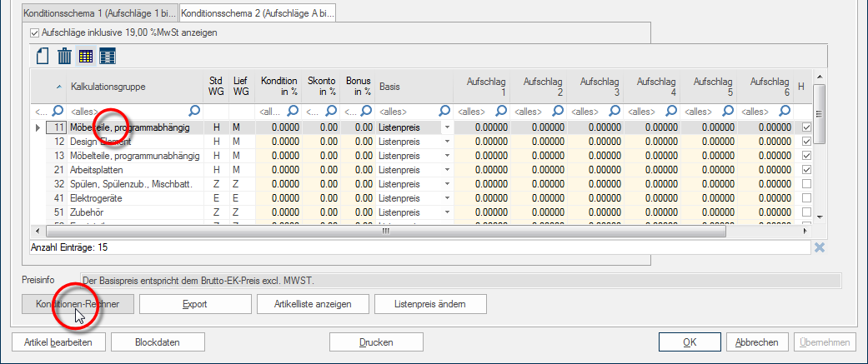Click the horizontal scrollbar of the table
This screenshot has height=364, width=868.
click(384, 232)
